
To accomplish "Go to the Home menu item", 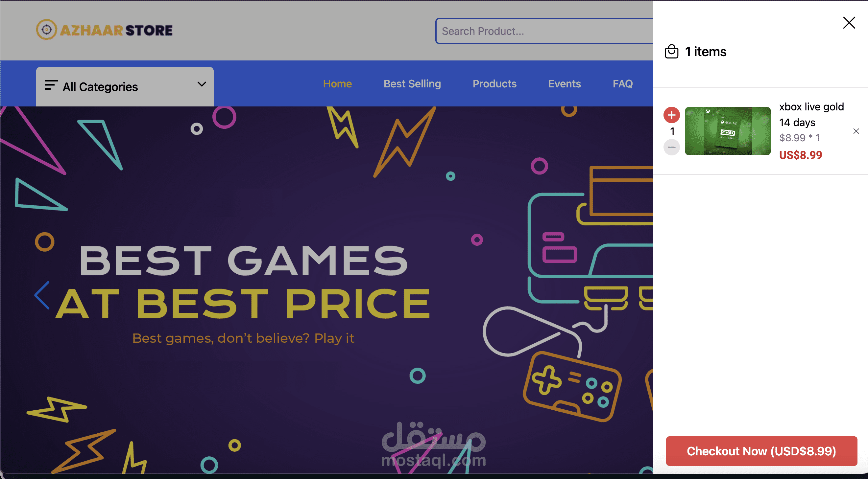I will coord(337,84).
